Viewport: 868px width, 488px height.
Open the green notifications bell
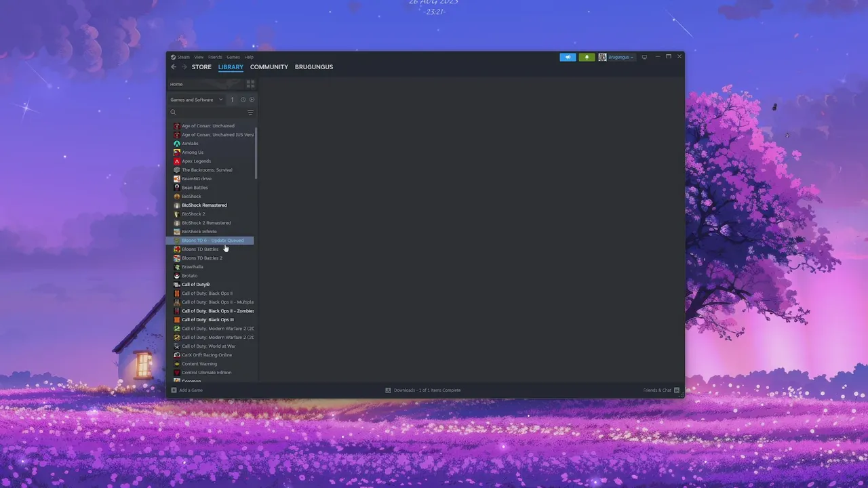tap(587, 57)
